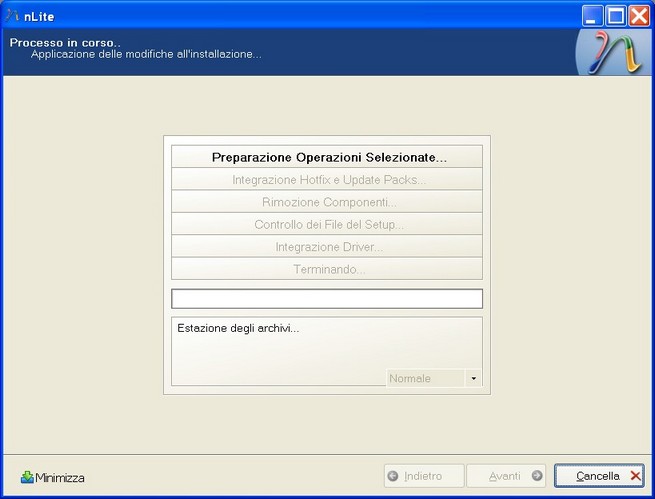This screenshot has width=655, height=499.
Task: Click the empty progress bar
Action: point(327,298)
